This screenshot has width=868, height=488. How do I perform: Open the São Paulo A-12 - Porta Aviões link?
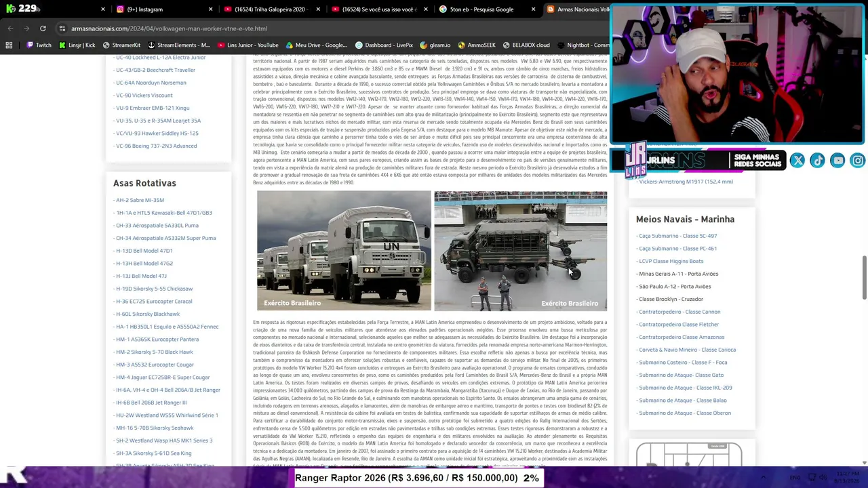click(x=675, y=287)
